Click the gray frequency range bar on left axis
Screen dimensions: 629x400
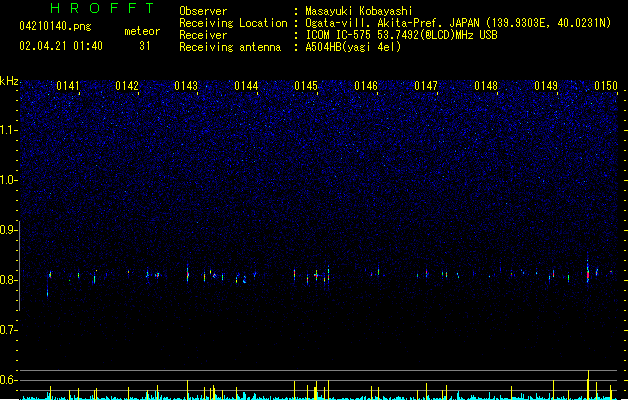click(20, 266)
